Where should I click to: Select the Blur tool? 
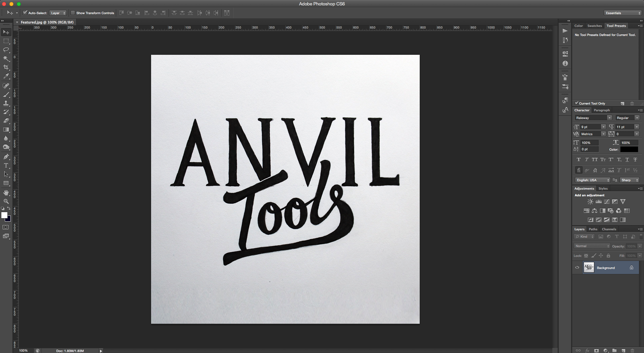pos(6,138)
